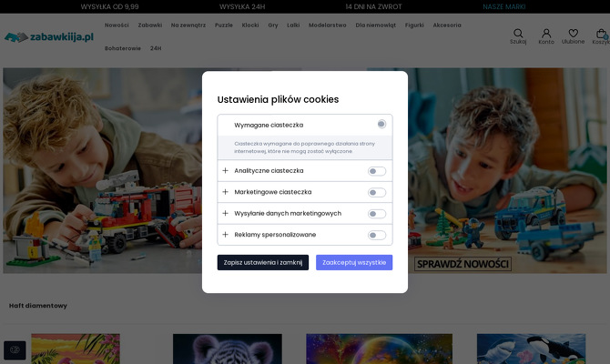Enable Wysyłanie danych marketingowych switch
Image resolution: width=610 pixels, height=364 pixels.
pos(377,214)
